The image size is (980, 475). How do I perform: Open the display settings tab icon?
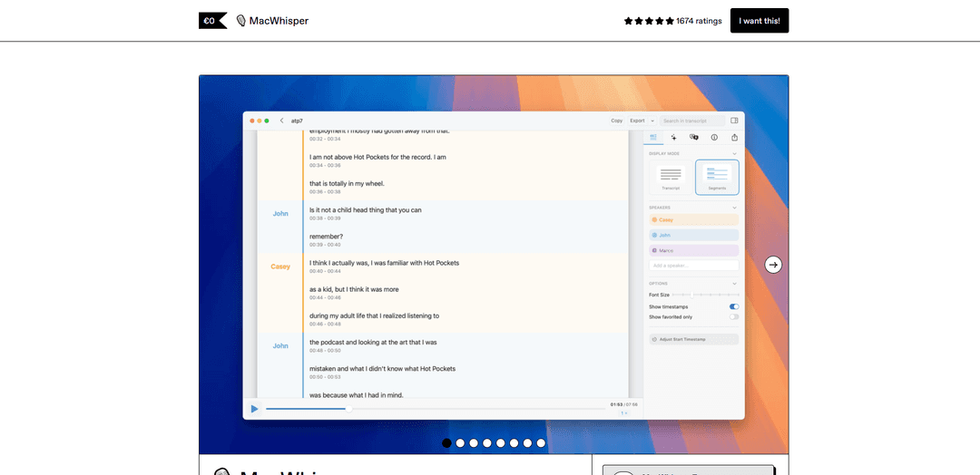(x=653, y=137)
